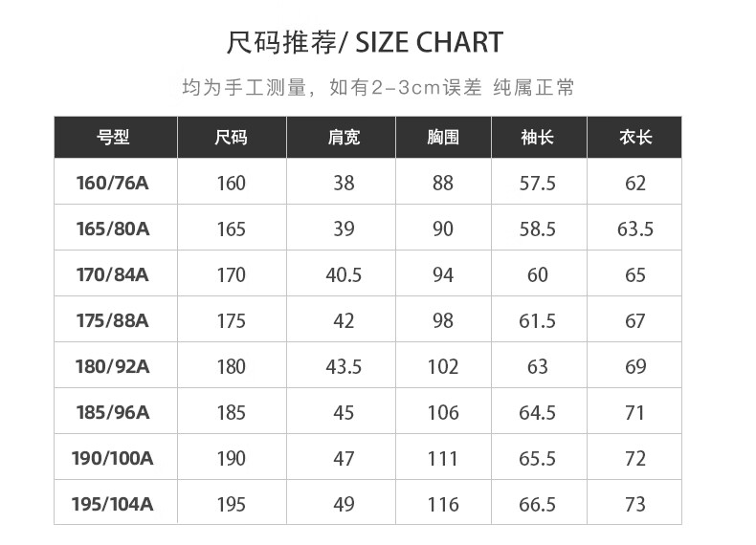The height and width of the screenshot is (545, 756).
Task: Select the 185/96A size label
Action: click(x=112, y=412)
